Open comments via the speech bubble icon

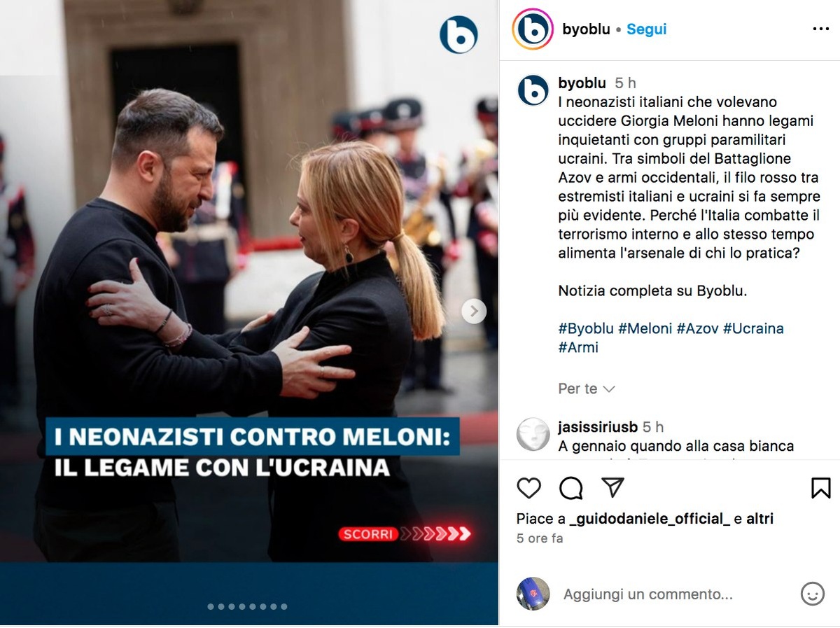571,488
